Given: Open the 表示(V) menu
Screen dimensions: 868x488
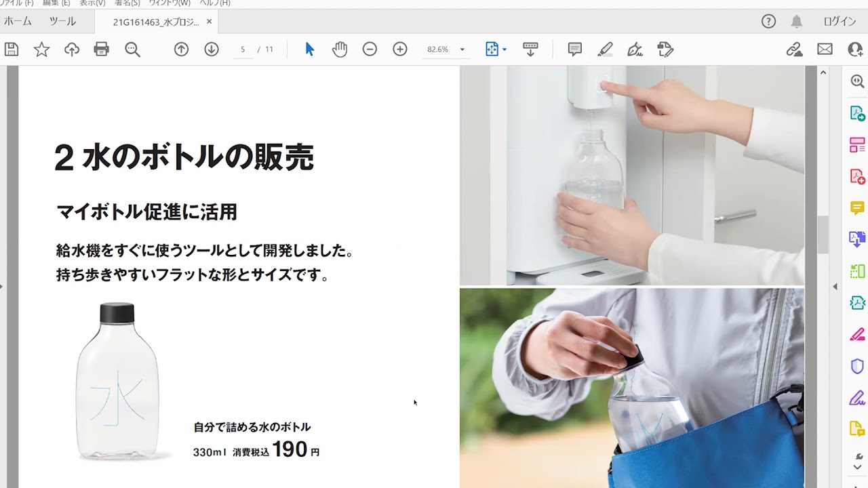Looking at the screenshot, I should [x=92, y=3].
